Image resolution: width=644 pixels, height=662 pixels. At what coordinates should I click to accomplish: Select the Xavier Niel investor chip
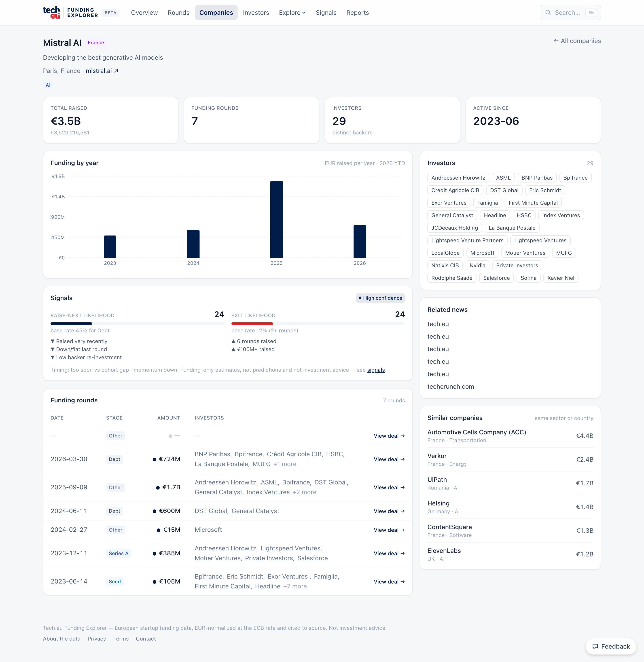pyautogui.click(x=560, y=278)
